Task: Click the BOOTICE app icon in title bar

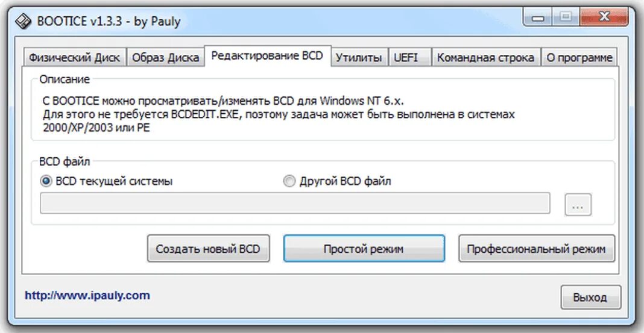Action: click(x=23, y=21)
